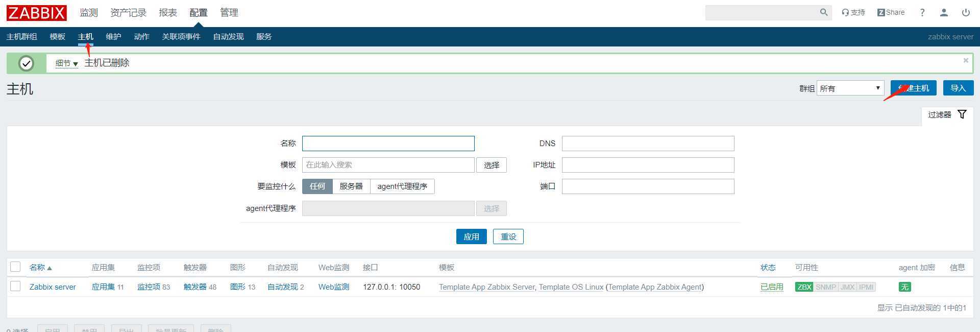The width and height of the screenshot is (980, 332).
Task: Focus the 端口 filter field
Action: pos(648,186)
